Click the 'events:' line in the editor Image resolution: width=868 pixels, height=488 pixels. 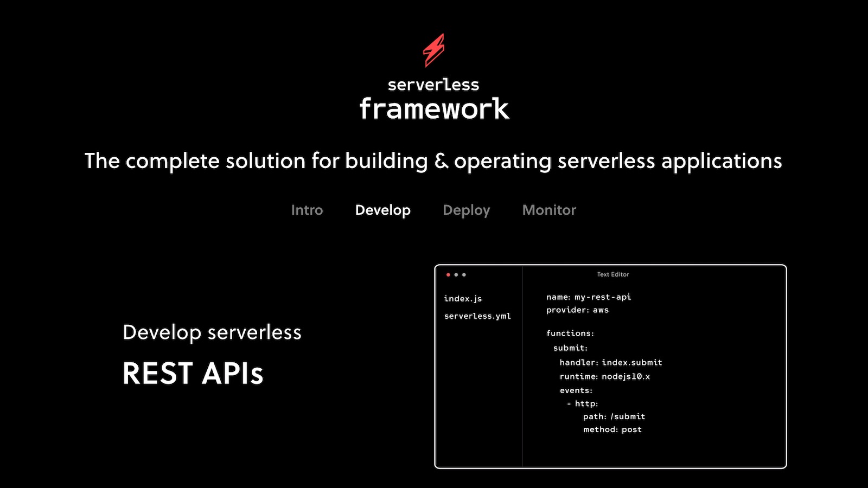click(576, 390)
